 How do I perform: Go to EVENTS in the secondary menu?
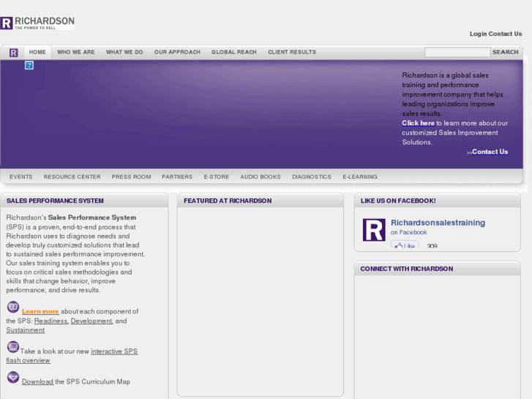(x=21, y=177)
